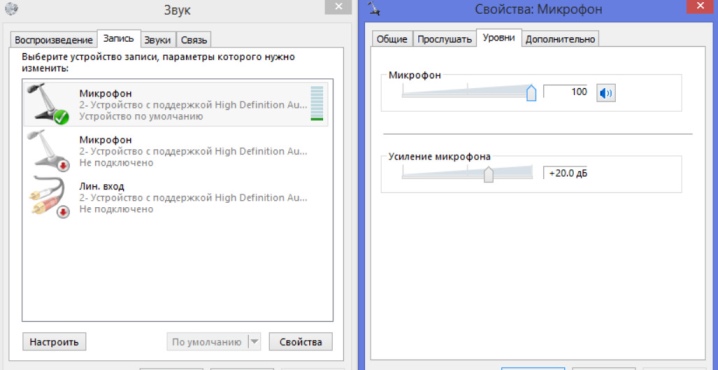This screenshot has width=718, height=370.
Task: Expand the По умолчанию dropdown arrow
Action: [x=254, y=342]
